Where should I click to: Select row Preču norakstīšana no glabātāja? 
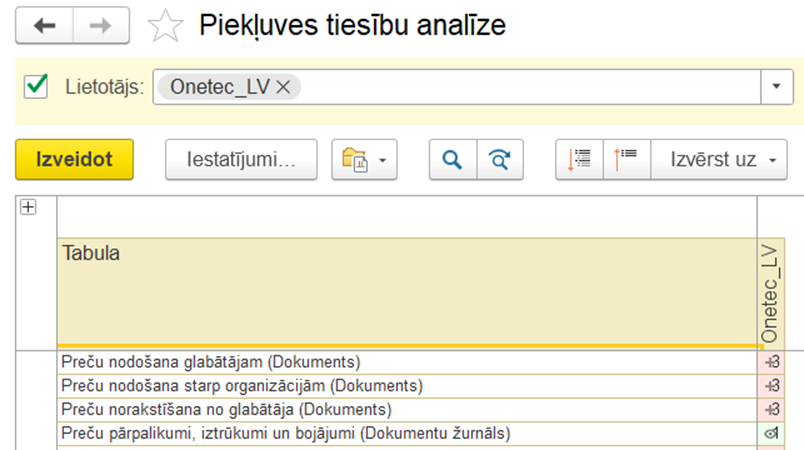click(x=407, y=410)
